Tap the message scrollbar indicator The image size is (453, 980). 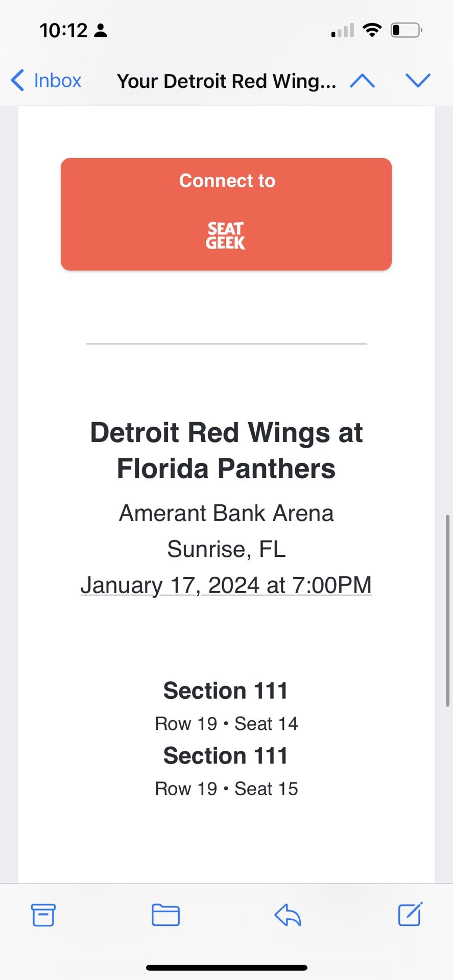[447, 610]
